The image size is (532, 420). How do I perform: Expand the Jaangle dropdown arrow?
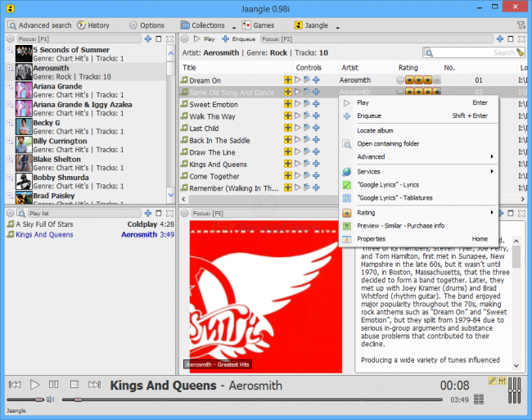pyautogui.click(x=337, y=28)
